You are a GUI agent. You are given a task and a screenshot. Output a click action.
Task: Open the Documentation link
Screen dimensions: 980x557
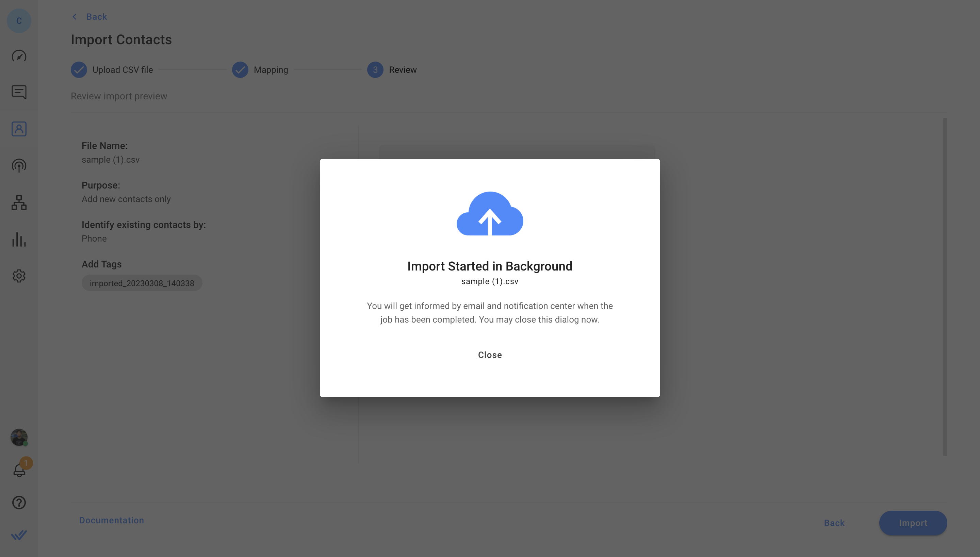click(111, 520)
